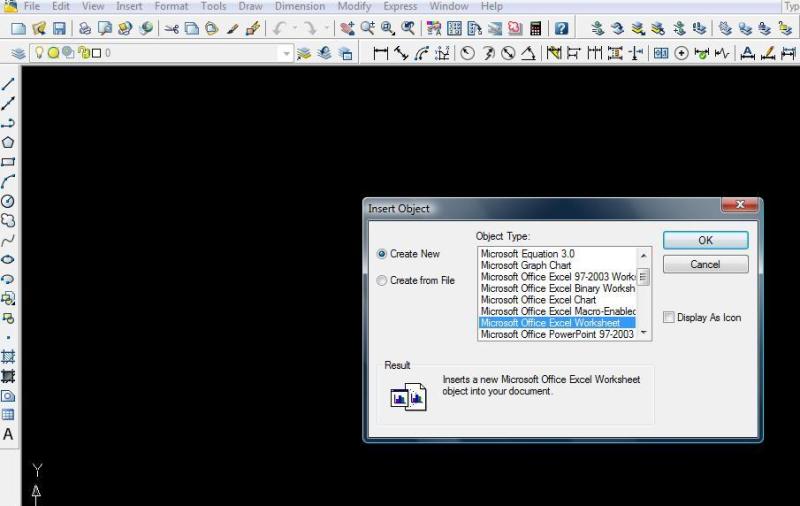Image resolution: width=800 pixels, height=506 pixels.
Task: Select Microsoft Graph Chart object type
Action: pos(526,265)
